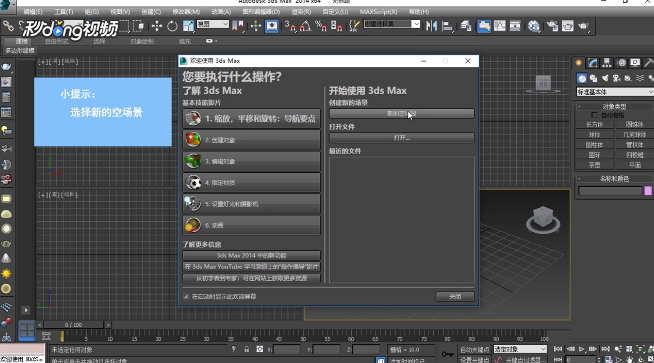Open the MAXScript menu

click(378, 12)
